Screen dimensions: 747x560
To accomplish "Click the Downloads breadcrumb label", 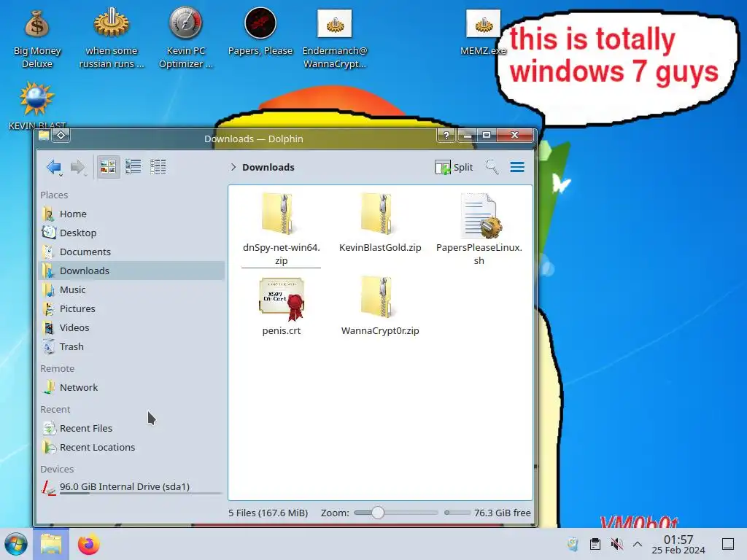I will coord(268,167).
